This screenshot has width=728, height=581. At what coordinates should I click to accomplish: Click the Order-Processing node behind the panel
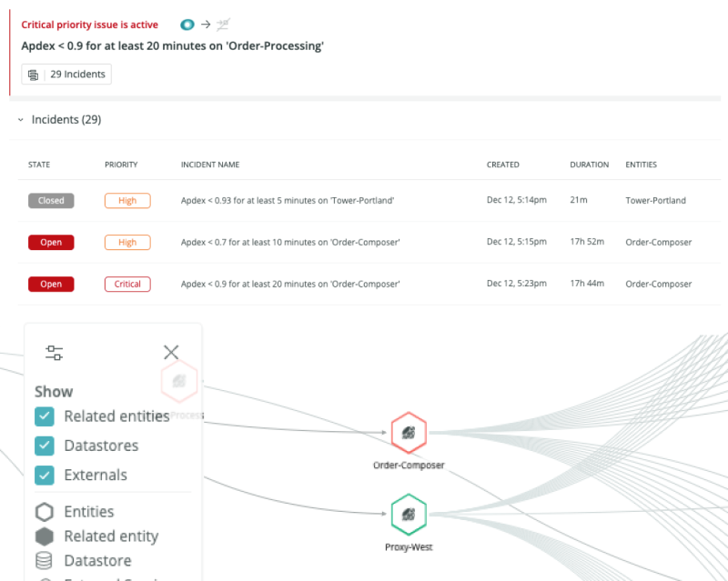click(x=179, y=381)
